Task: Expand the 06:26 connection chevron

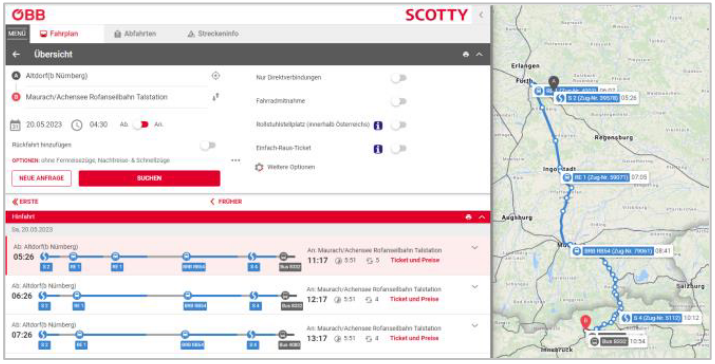Action: click(475, 287)
